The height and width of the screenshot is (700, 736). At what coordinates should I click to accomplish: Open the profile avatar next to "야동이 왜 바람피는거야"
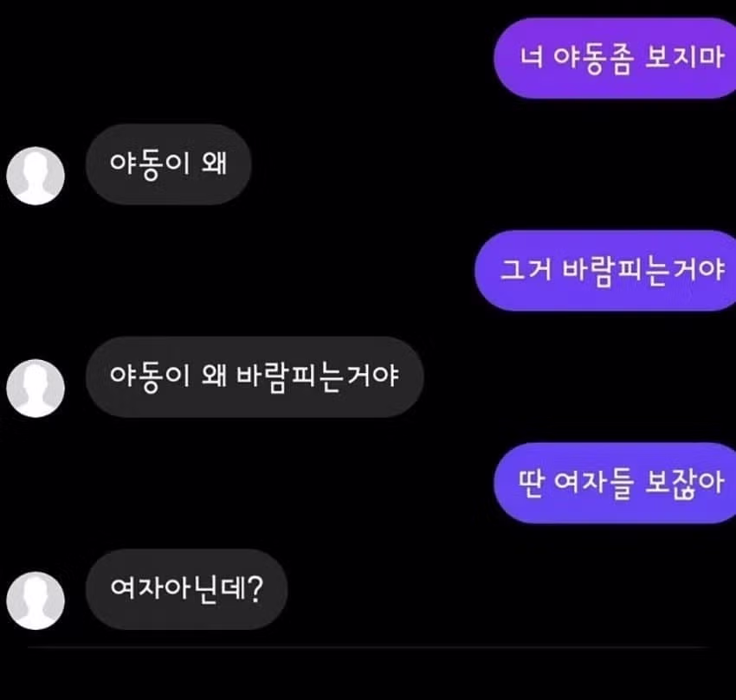(x=36, y=388)
